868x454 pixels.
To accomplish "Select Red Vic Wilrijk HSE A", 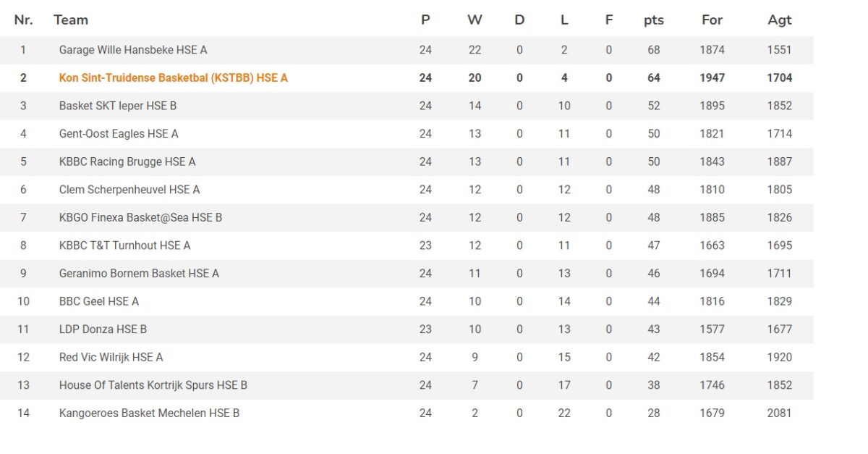I will (111, 357).
